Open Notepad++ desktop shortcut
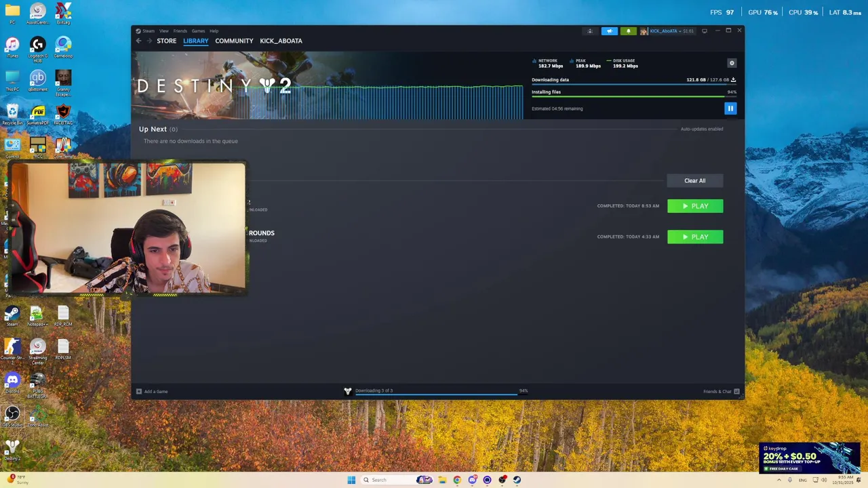Image resolution: width=868 pixels, height=488 pixels. 38,316
